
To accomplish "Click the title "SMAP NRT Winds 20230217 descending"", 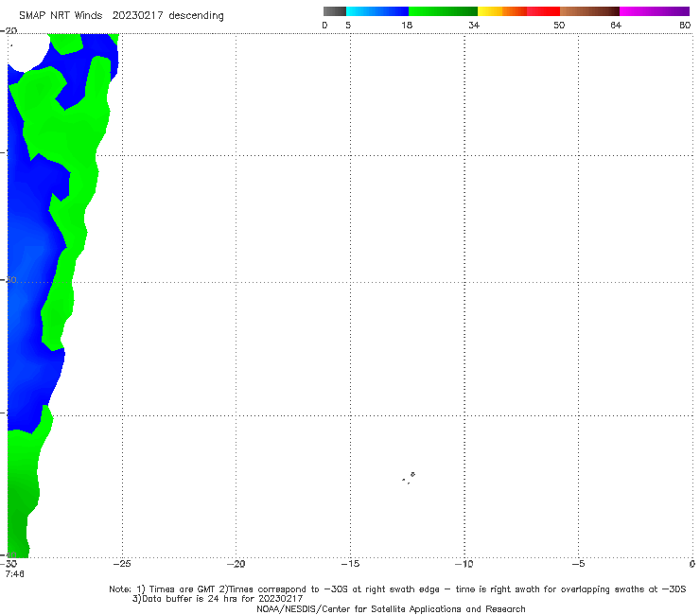I will (x=121, y=16).
